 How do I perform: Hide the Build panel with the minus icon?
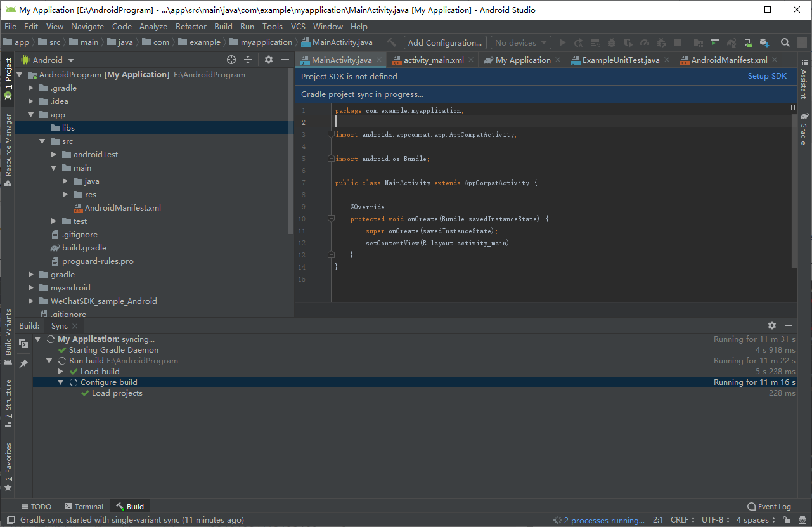point(789,325)
